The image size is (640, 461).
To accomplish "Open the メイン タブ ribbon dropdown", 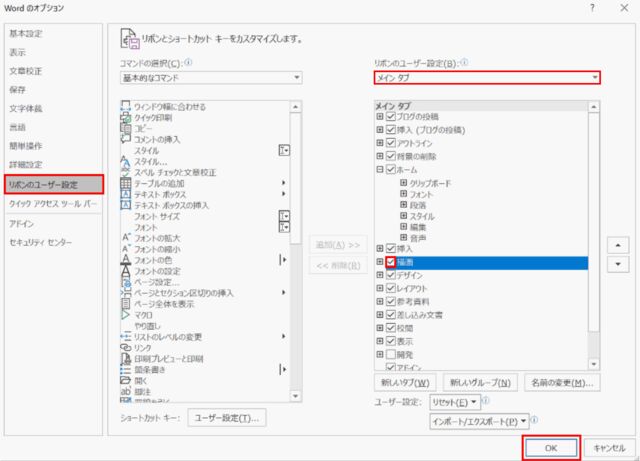I will pos(487,78).
